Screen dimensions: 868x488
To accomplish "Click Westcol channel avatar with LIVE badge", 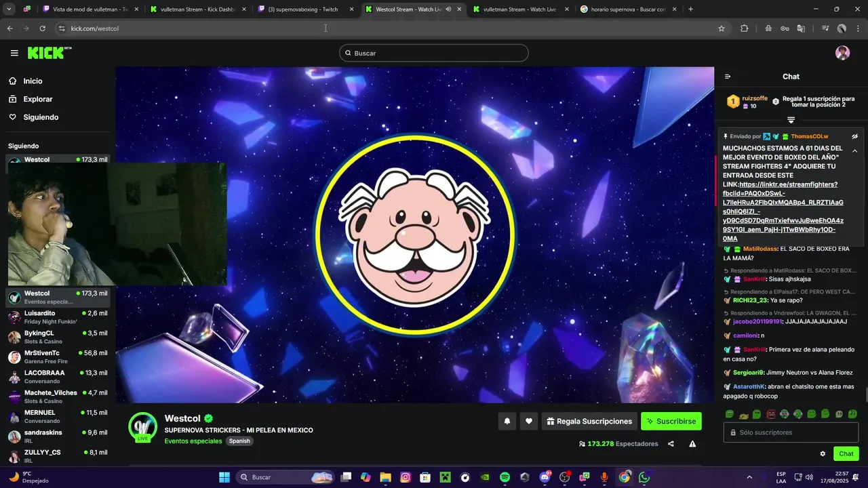I will (x=143, y=427).
